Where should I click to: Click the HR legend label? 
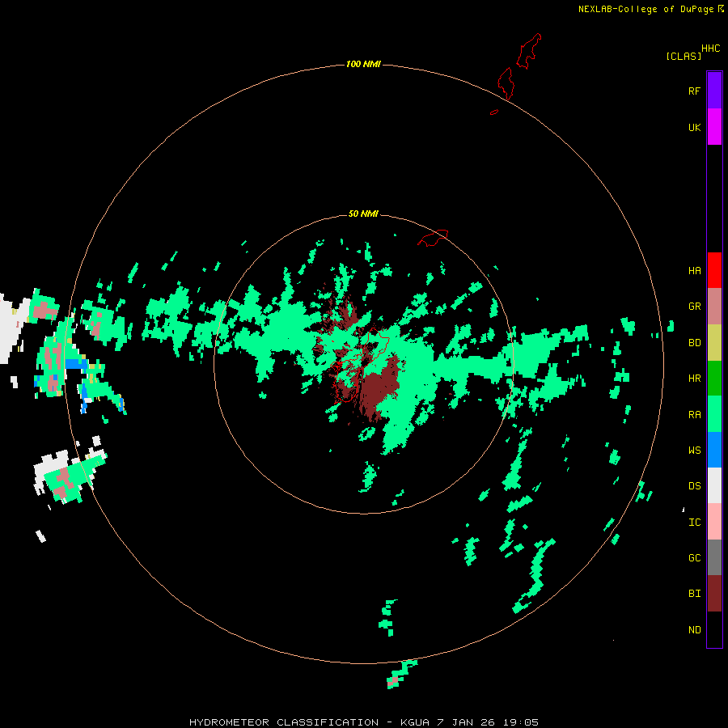pyautogui.click(x=694, y=378)
